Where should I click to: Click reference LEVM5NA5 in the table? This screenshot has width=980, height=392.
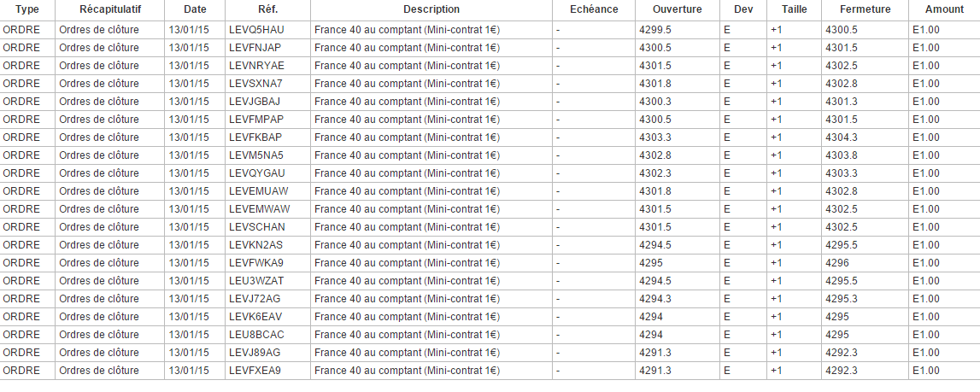256,155
